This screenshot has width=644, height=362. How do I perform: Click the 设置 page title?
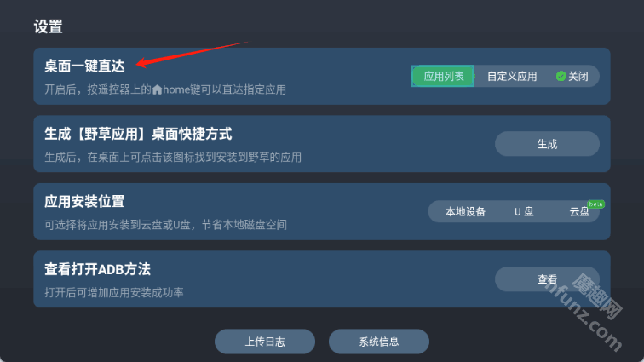[x=48, y=26]
